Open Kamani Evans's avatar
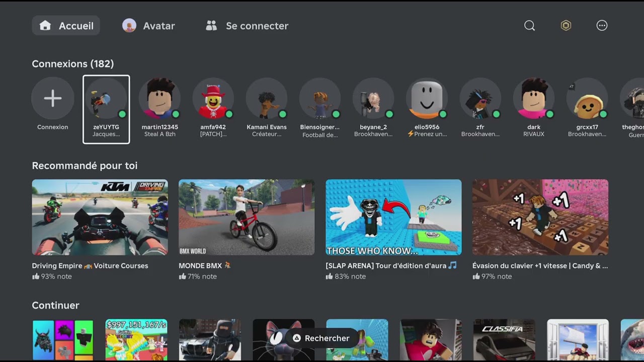This screenshot has width=644, height=362. (x=267, y=99)
